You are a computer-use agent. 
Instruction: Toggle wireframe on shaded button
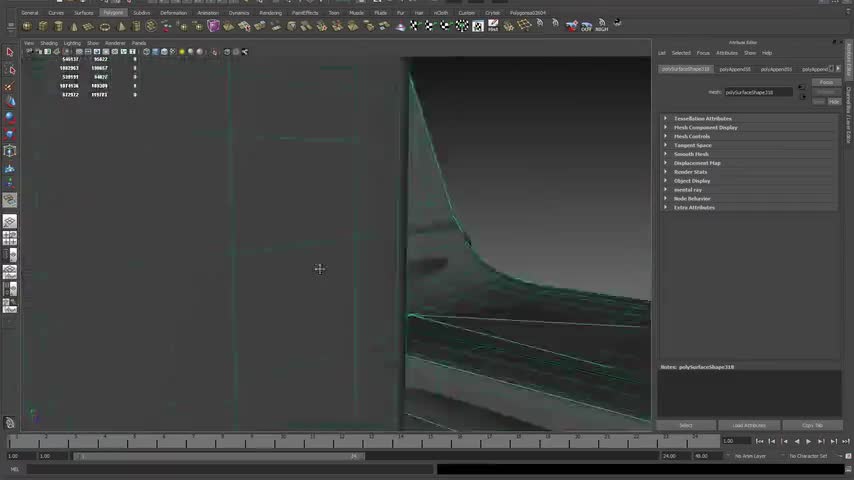pos(164,52)
